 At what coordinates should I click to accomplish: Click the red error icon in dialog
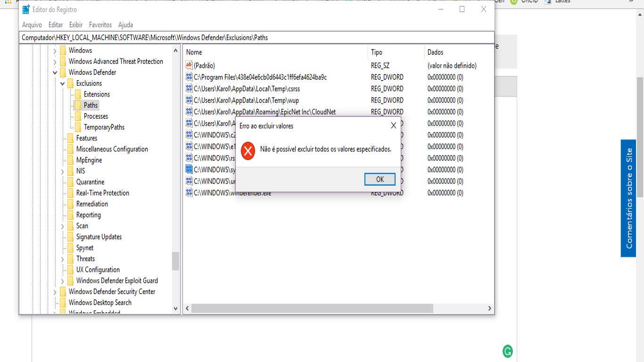pos(248,151)
